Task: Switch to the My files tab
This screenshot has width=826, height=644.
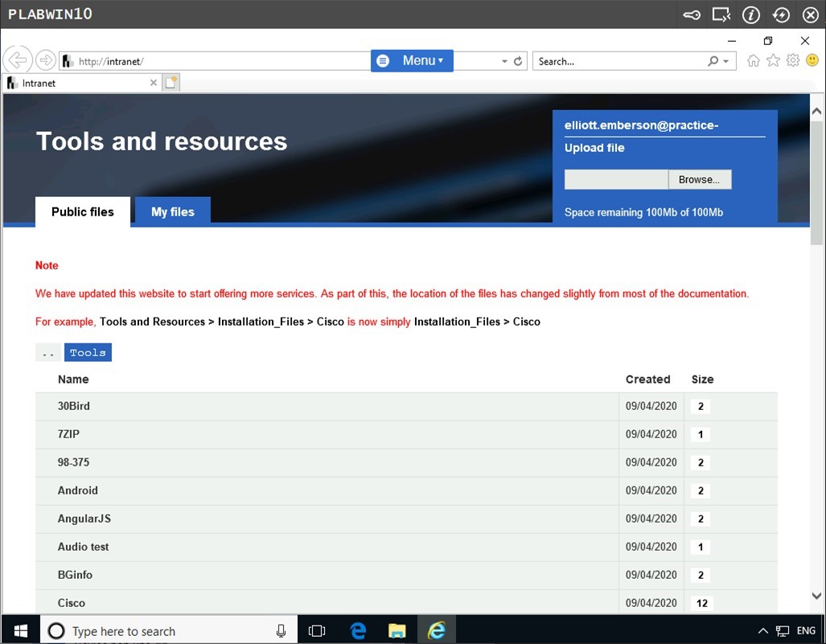Action: (x=172, y=211)
